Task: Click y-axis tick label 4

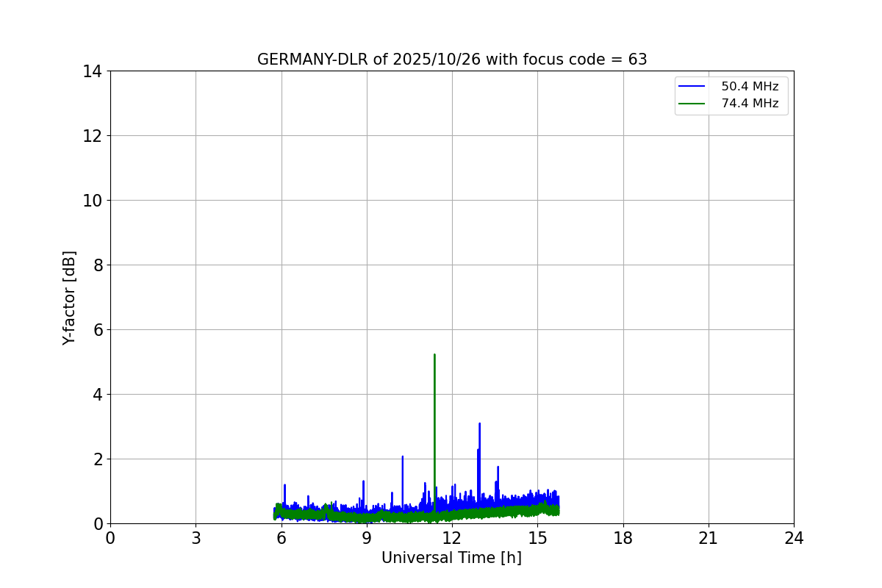Action: point(98,395)
